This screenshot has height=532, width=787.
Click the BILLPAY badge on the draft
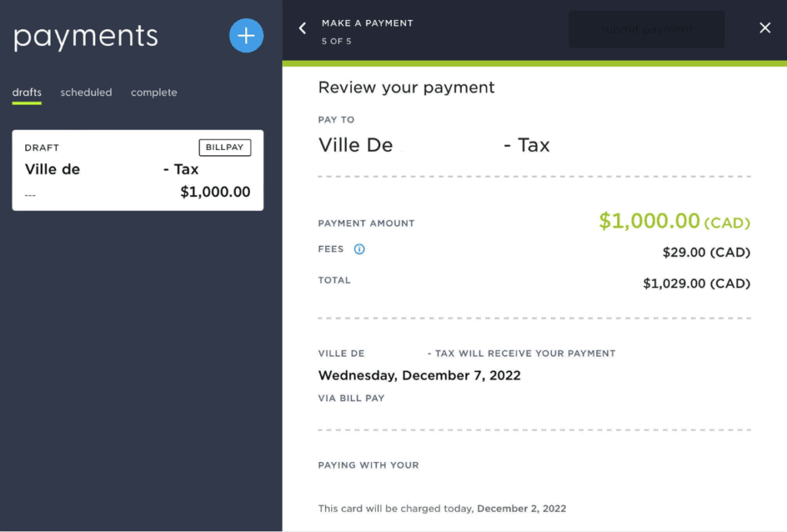[x=224, y=148]
